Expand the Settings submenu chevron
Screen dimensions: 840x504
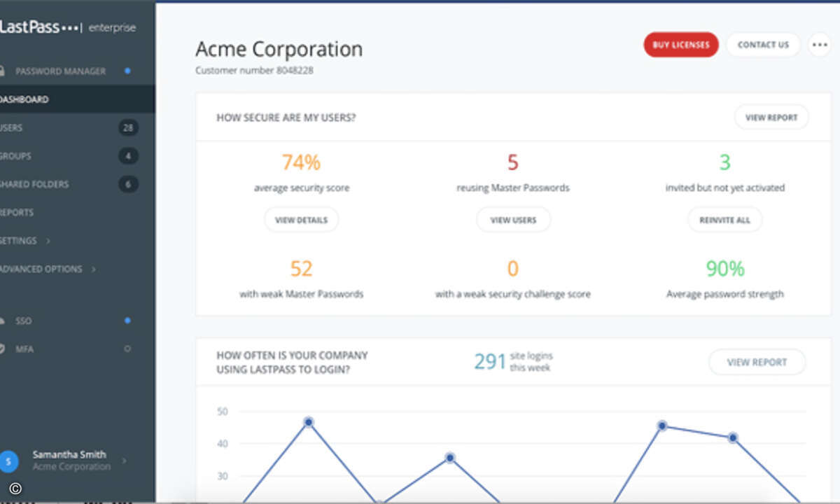[48, 241]
